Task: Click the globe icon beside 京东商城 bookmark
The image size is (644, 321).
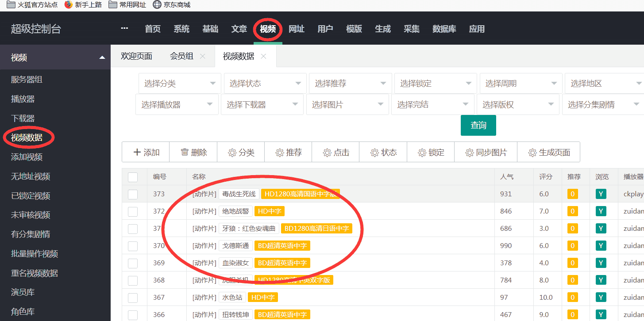Action: (x=157, y=5)
